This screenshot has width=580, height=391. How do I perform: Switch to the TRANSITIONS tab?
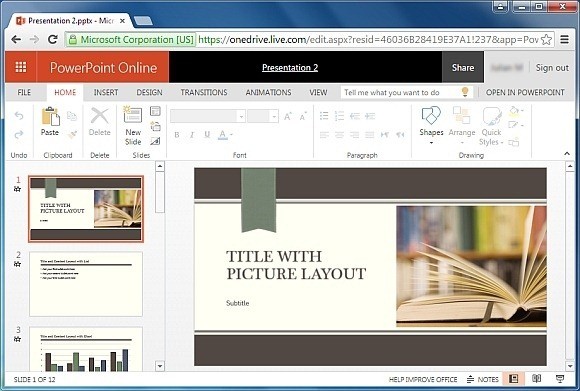pyautogui.click(x=204, y=92)
